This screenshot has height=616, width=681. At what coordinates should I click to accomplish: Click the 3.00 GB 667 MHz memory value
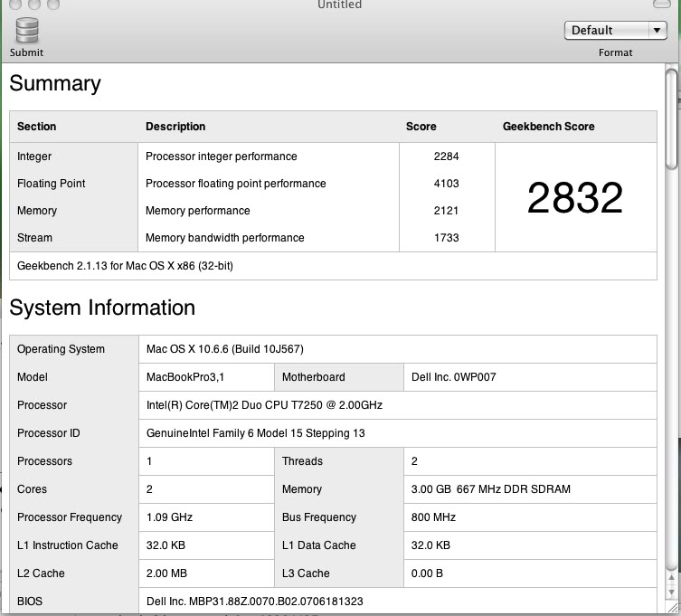[491, 489]
